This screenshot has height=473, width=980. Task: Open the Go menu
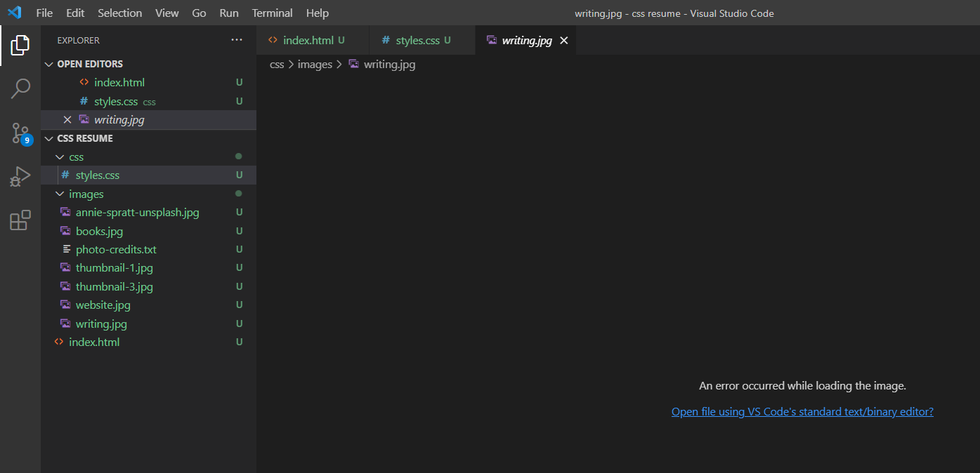pos(200,13)
